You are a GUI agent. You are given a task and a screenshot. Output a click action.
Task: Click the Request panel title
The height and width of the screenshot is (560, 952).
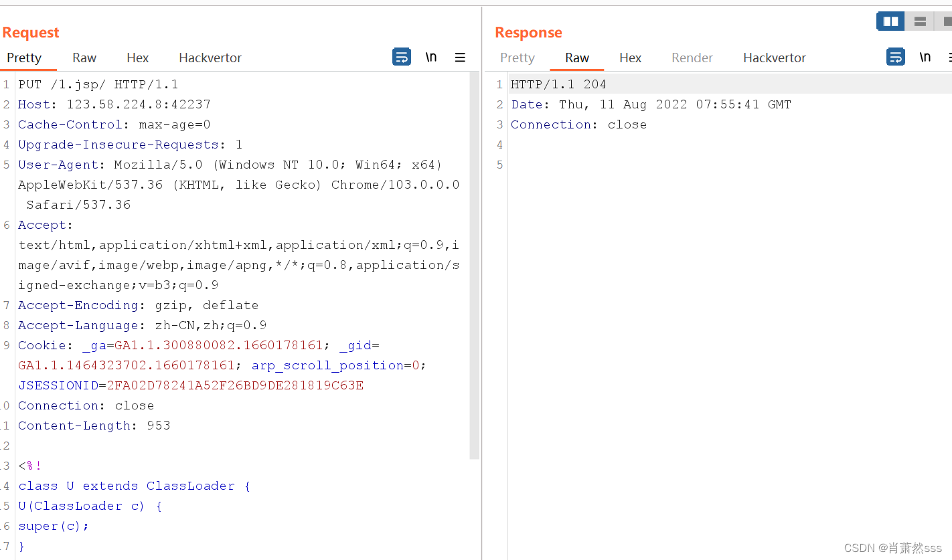(31, 32)
